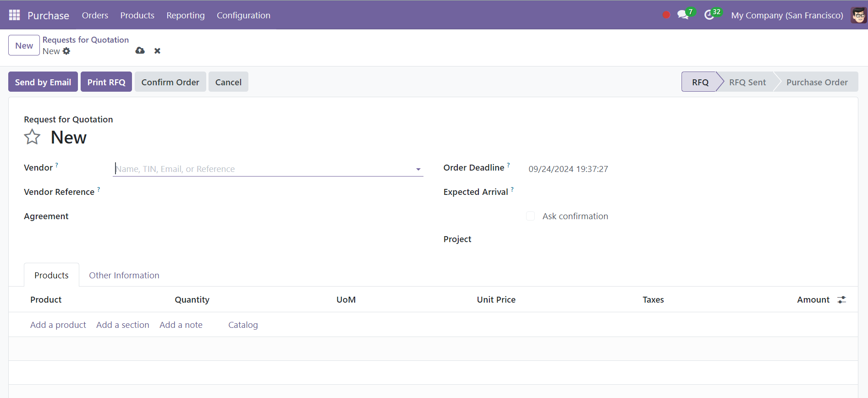Expand the Vendor dropdown arrow
This screenshot has width=868, height=398.
[x=418, y=169]
